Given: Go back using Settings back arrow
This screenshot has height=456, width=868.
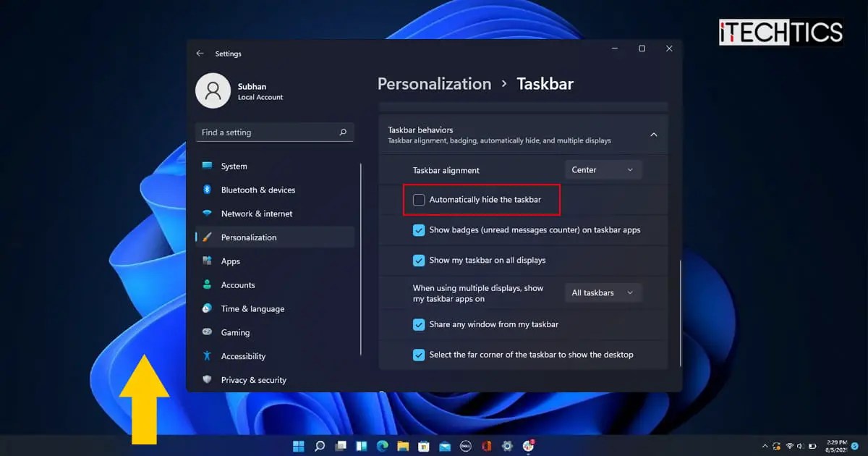Looking at the screenshot, I should click(x=200, y=54).
